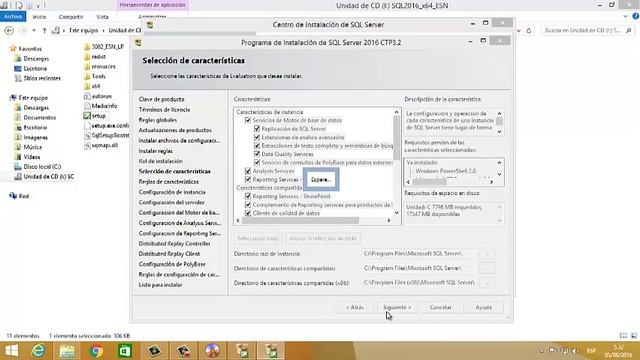Open the Herramientas de aplicación tab
The height and width of the screenshot is (360, 640).
pos(152,5)
